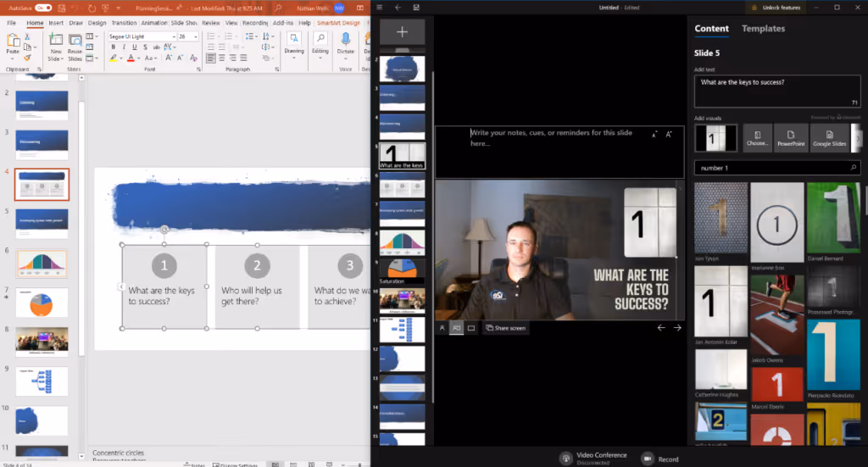This screenshot has width=868, height=467.
Task: Expand the text Highlight Color dropdown arrow
Action: [x=121, y=58]
